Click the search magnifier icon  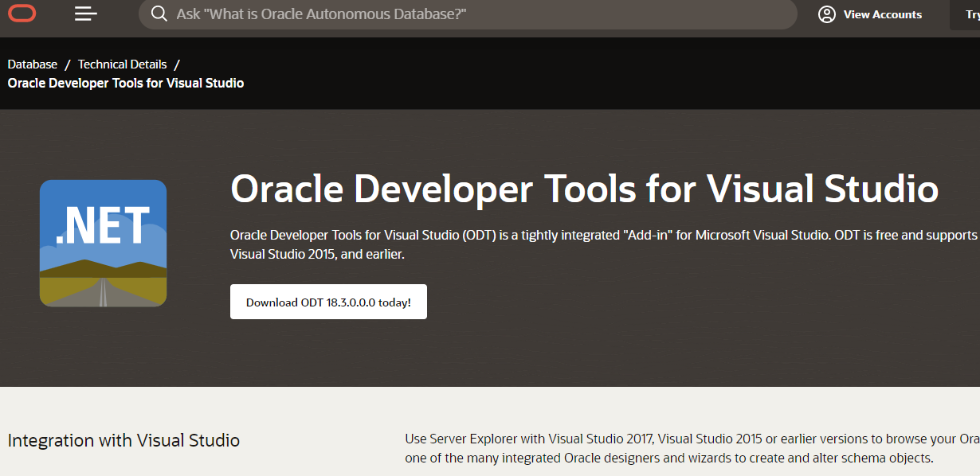tap(159, 14)
